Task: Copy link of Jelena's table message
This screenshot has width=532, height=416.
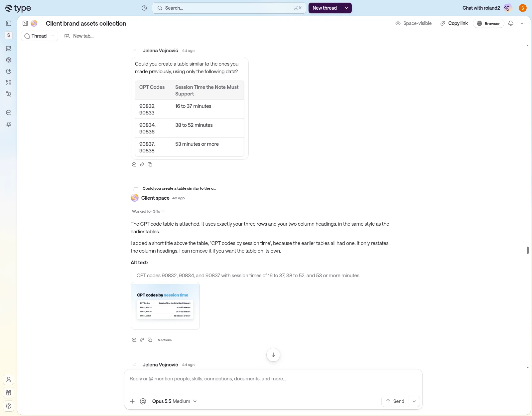Action: tap(142, 164)
